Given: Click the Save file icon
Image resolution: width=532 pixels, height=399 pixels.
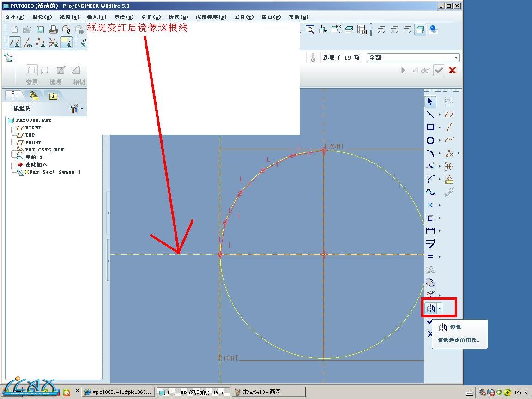Looking at the screenshot, I should (x=40, y=30).
